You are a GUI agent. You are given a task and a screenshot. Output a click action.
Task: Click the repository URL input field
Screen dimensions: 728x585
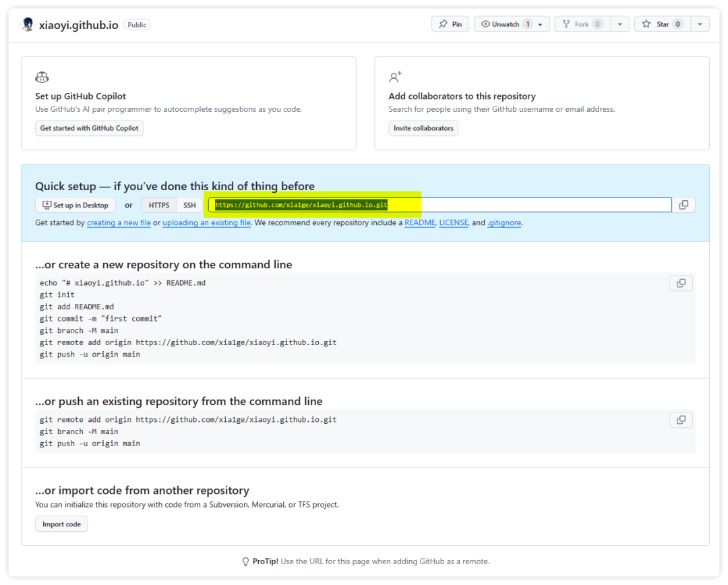[x=526, y=205]
